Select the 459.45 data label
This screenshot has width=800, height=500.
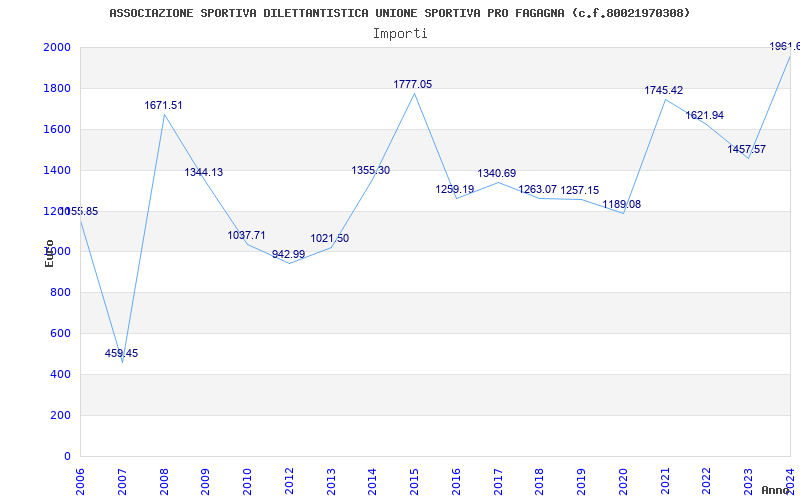[x=121, y=353]
